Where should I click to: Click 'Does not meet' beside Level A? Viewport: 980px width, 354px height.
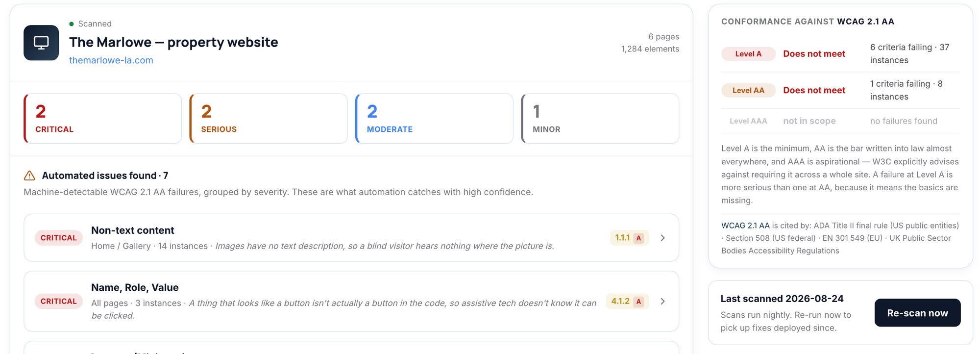tap(814, 54)
